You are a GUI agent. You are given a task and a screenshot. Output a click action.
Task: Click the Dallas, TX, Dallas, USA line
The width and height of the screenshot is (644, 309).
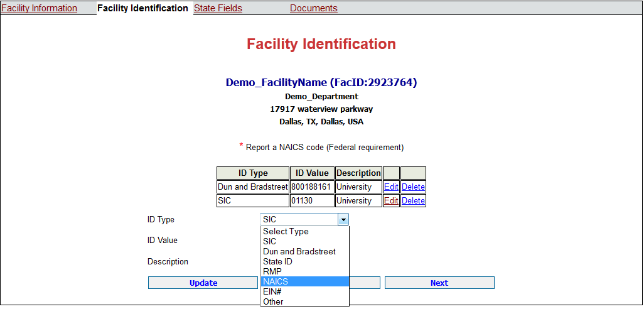tap(321, 122)
